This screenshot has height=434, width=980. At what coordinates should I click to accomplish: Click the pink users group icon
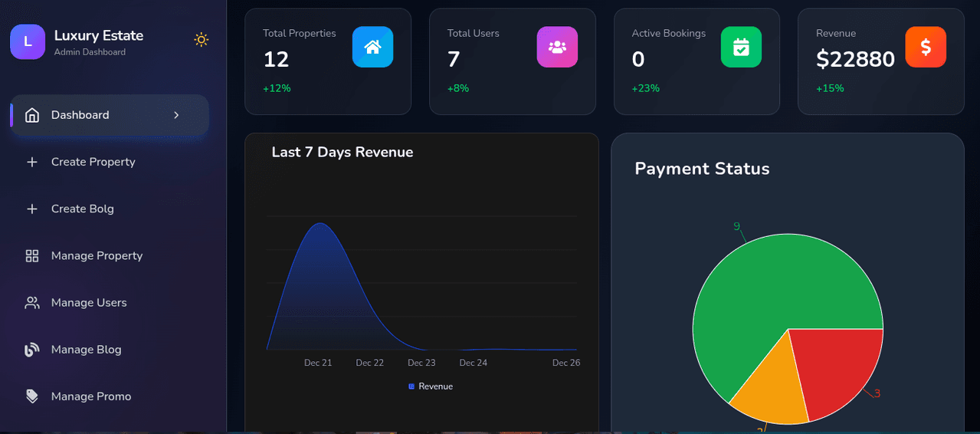[557, 47]
